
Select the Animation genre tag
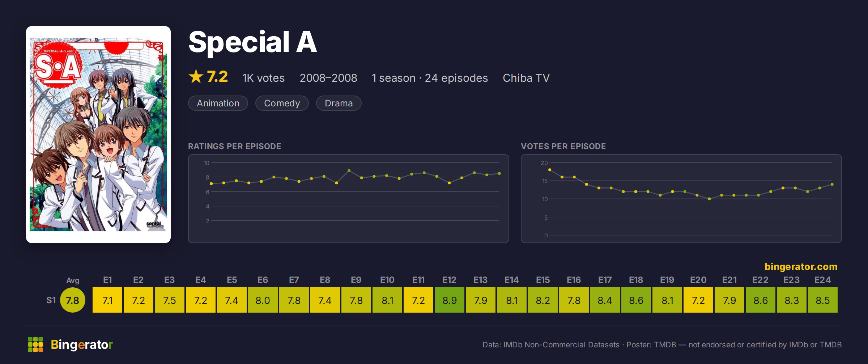point(218,103)
